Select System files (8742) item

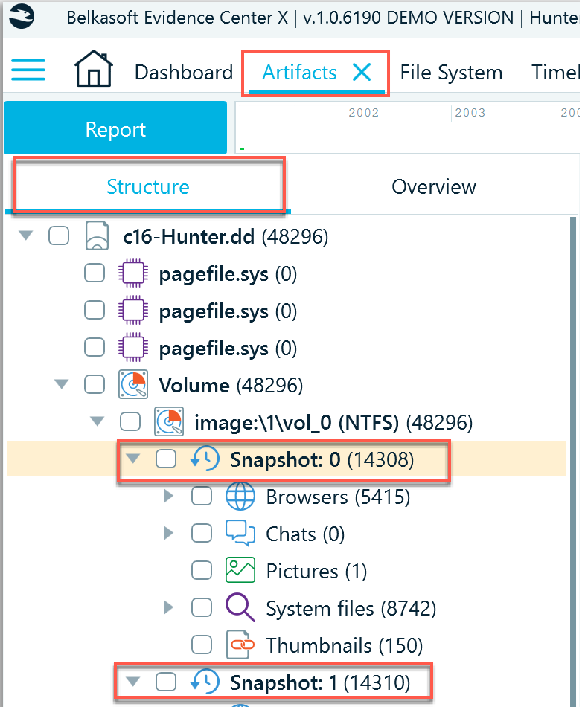tap(351, 608)
